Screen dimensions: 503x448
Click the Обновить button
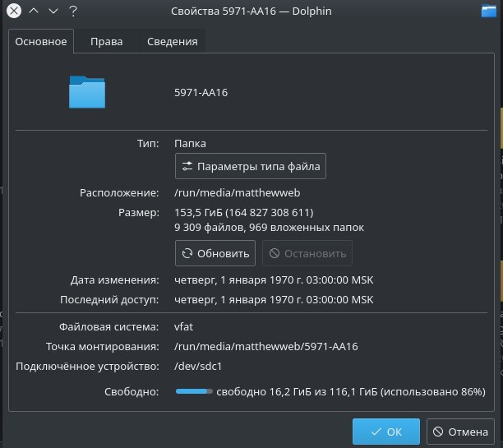215,253
